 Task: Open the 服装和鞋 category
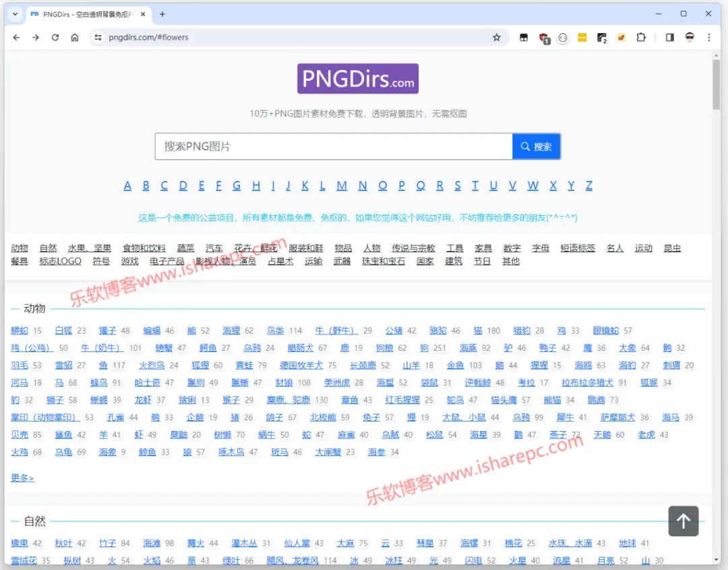click(x=306, y=248)
